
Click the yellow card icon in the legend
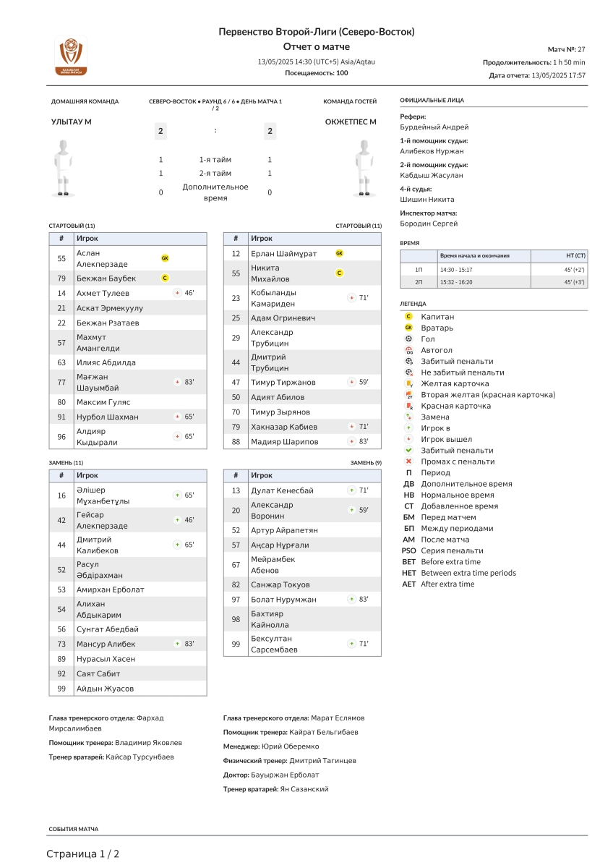tap(409, 383)
